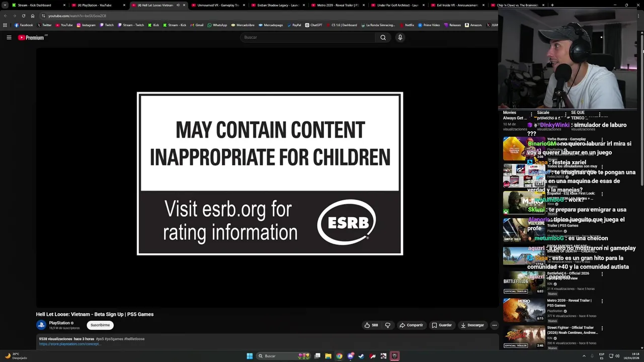Save video using the Guardar button
Screen dimensions: 644x362
442,325
